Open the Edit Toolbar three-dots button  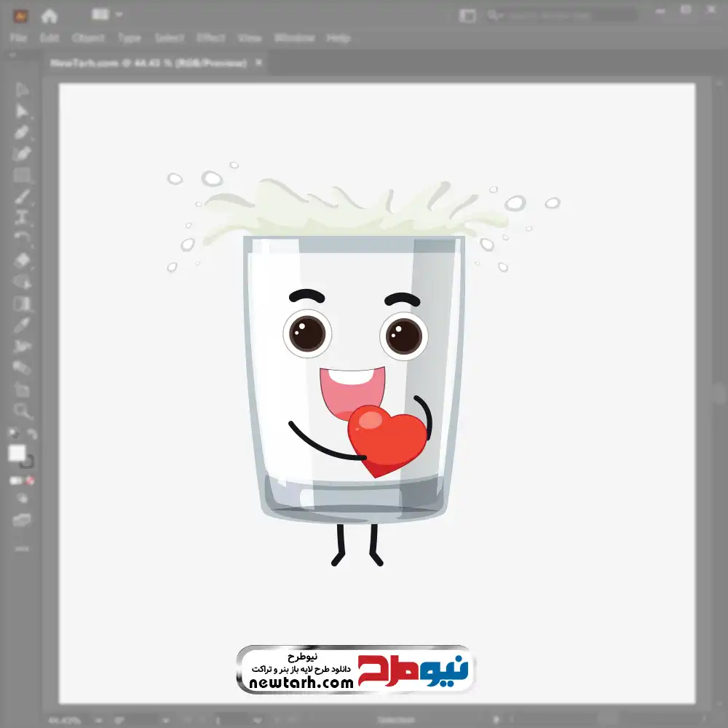[x=22, y=547]
